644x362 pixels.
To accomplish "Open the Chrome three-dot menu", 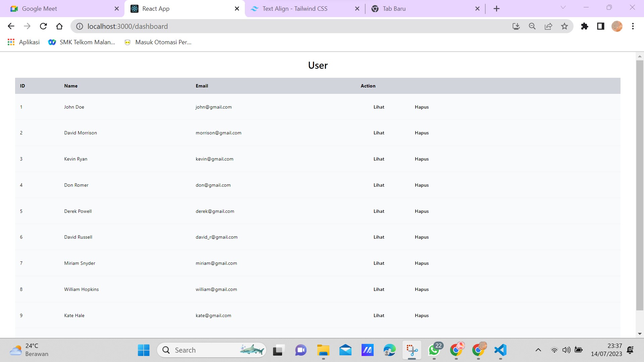I will (x=633, y=26).
